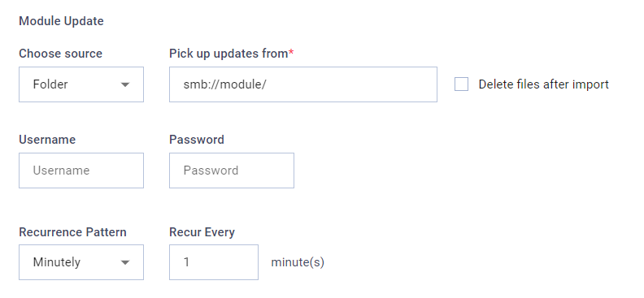Click the red required asterisk marker
Viewport: 644px width, 298px height.
(x=291, y=52)
